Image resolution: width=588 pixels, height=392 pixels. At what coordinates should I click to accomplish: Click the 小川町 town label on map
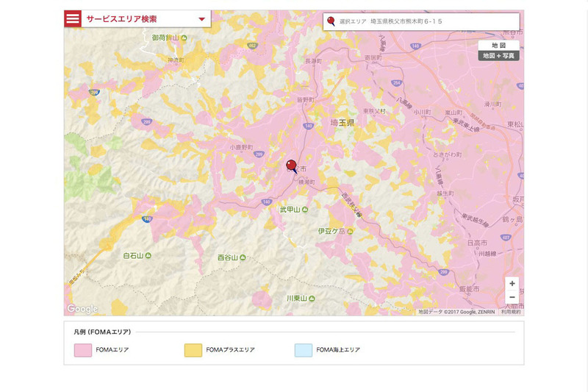tap(422, 113)
